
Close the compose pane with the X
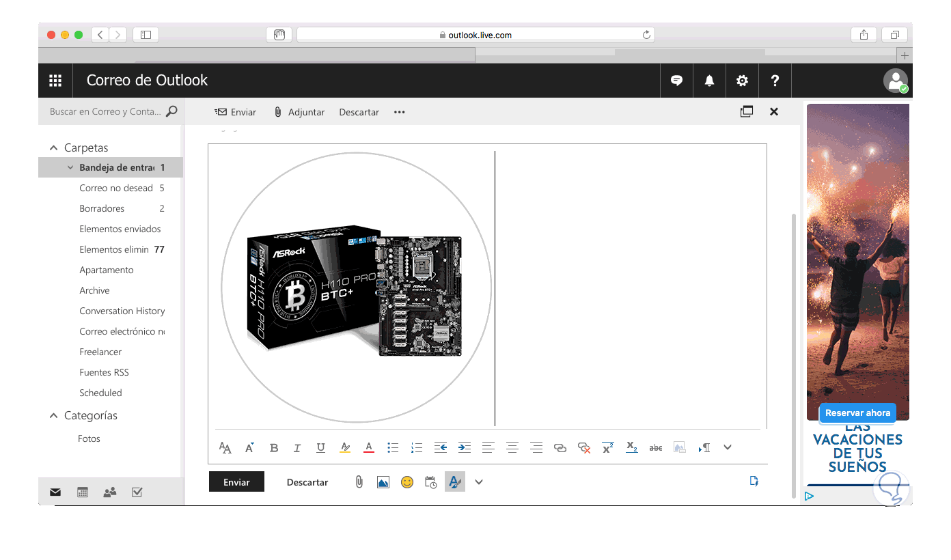tap(774, 111)
